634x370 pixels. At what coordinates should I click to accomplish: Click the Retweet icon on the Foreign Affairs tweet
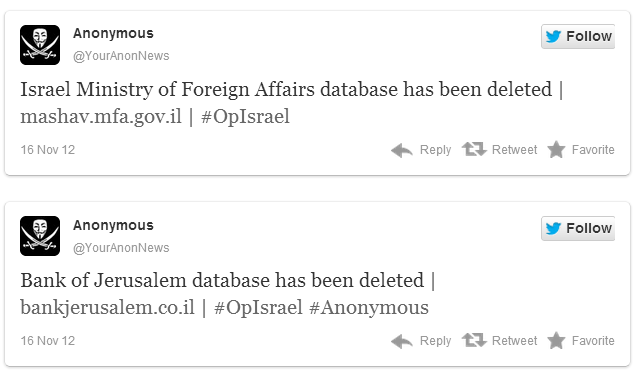coord(474,149)
